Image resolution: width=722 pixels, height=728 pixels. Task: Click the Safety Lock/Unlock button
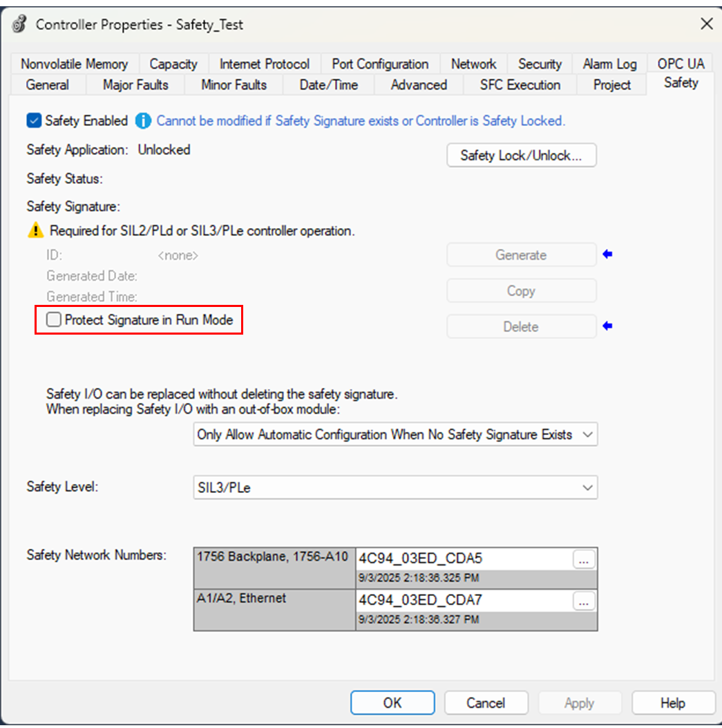point(521,156)
